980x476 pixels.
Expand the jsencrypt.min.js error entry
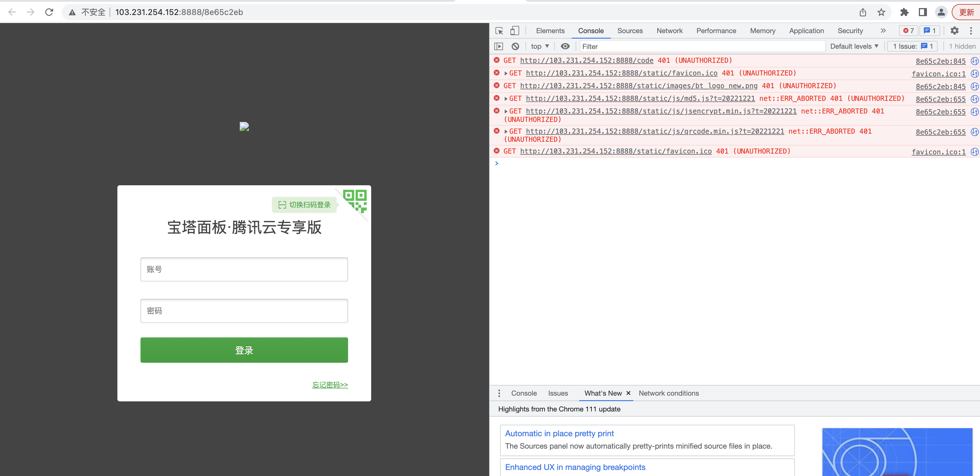[x=506, y=112]
